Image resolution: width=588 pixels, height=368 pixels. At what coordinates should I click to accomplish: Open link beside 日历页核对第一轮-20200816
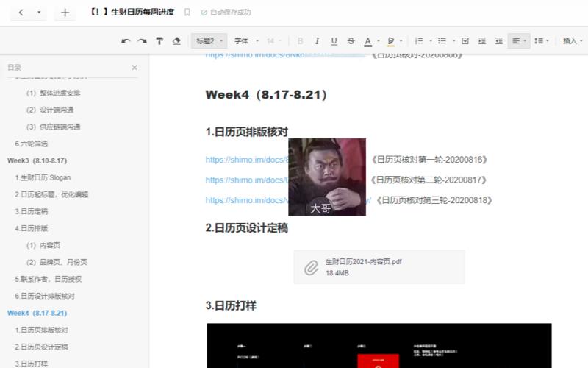(x=247, y=160)
